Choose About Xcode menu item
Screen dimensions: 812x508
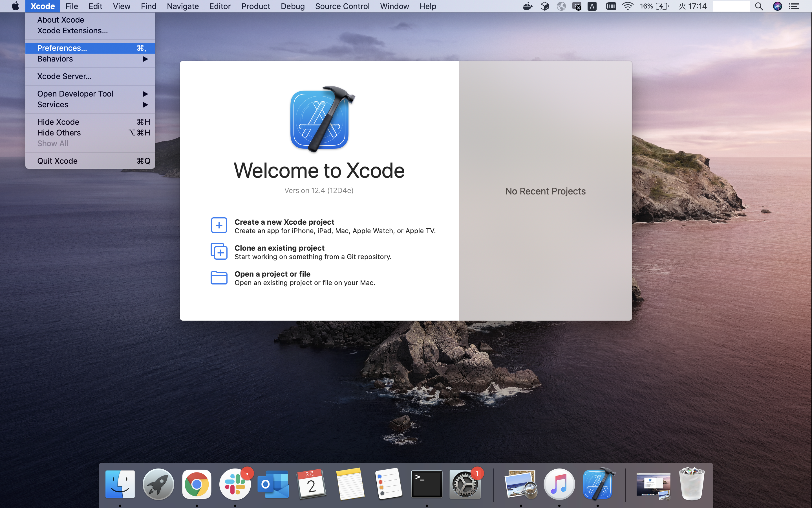click(x=90, y=20)
